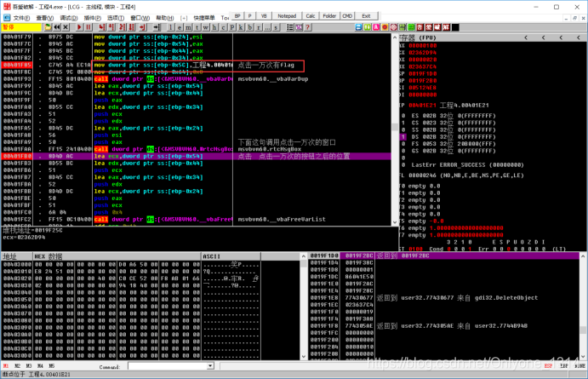Expand the Command box dropdown arrow
This screenshot has width=588, height=379.
(x=210, y=366)
